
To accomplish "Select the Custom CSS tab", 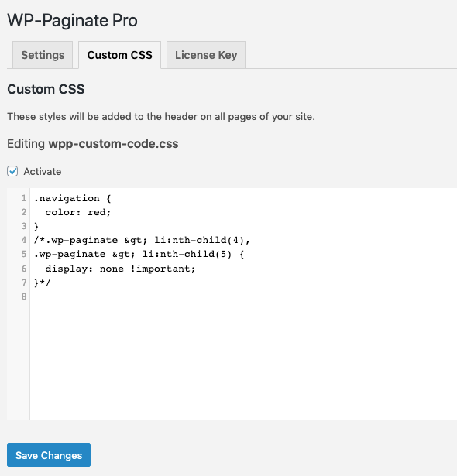I will point(120,55).
